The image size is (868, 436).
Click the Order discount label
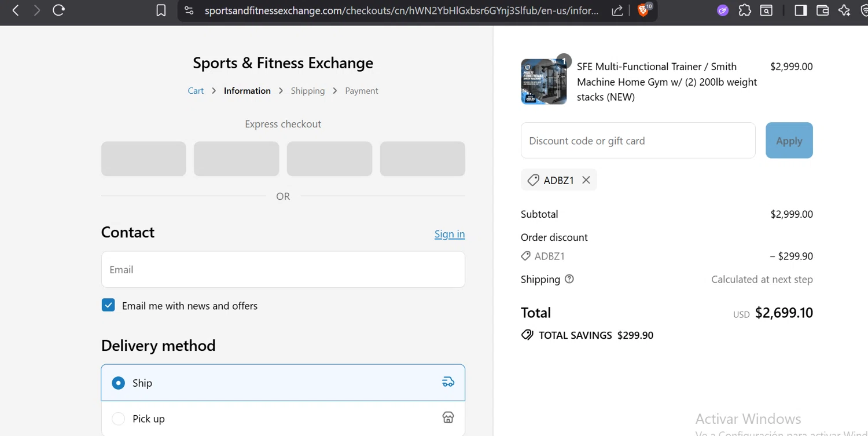(554, 237)
